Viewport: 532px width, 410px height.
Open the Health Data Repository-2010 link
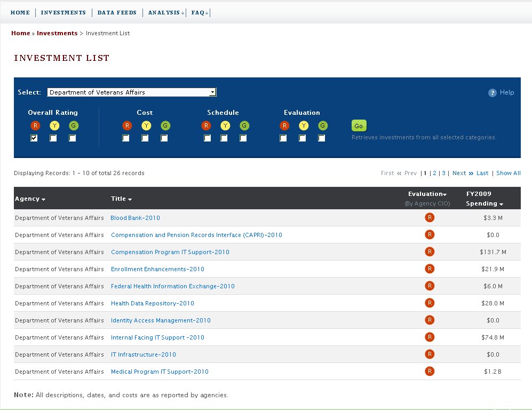pos(152,303)
